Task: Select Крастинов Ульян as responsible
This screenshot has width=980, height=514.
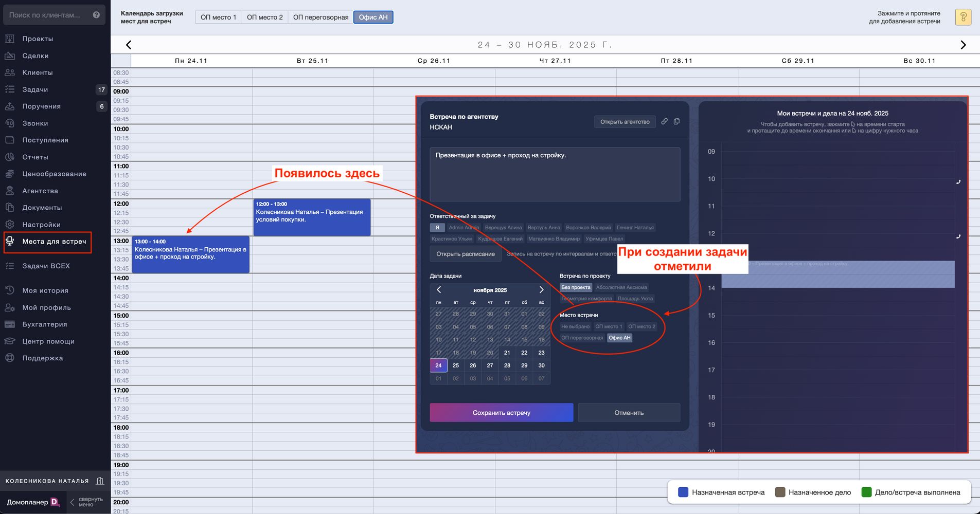Action: (452, 238)
